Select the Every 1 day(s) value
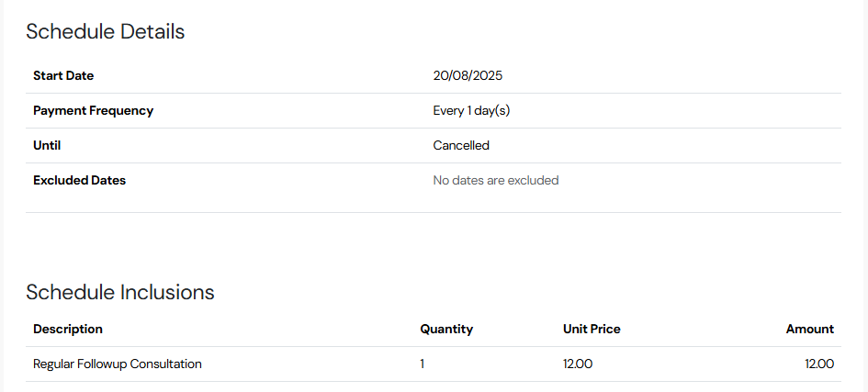 tap(471, 110)
